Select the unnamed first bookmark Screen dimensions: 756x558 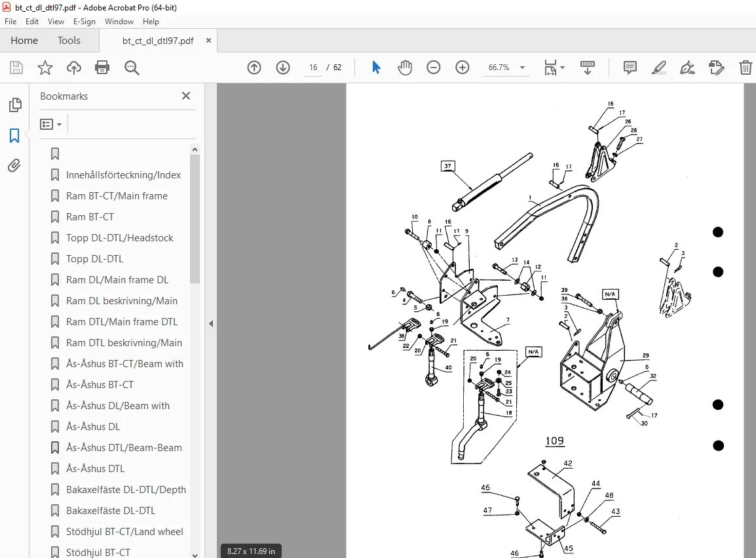pyautogui.click(x=55, y=154)
